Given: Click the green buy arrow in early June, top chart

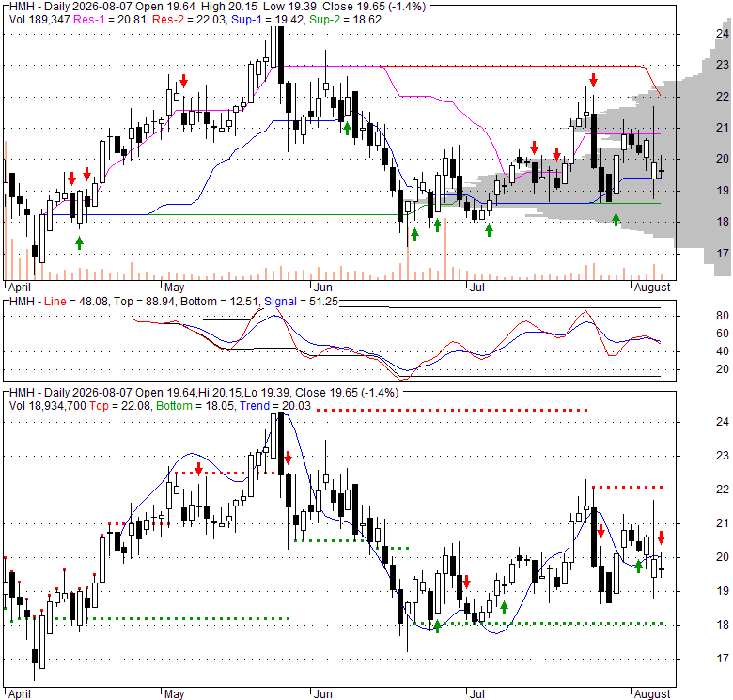Looking at the screenshot, I should [x=347, y=129].
